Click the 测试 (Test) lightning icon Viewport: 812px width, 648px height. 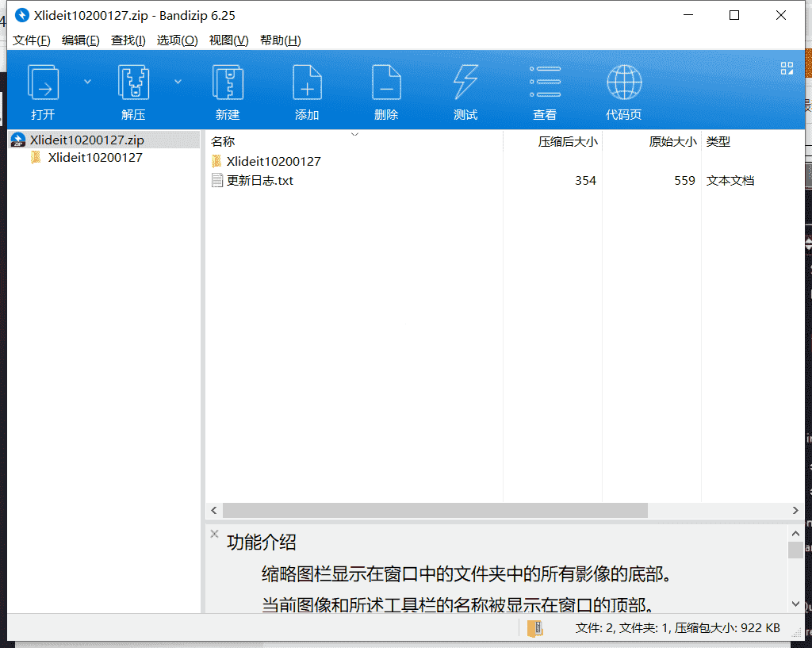[465, 82]
